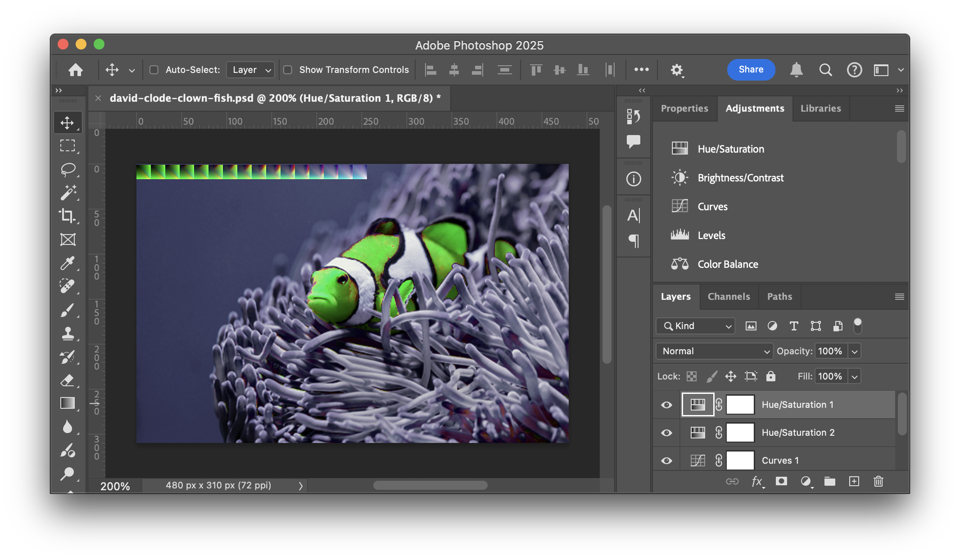Expand the Opacity slider dropdown arrow
Image resolution: width=960 pixels, height=560 pixels.
coord(854,351)
